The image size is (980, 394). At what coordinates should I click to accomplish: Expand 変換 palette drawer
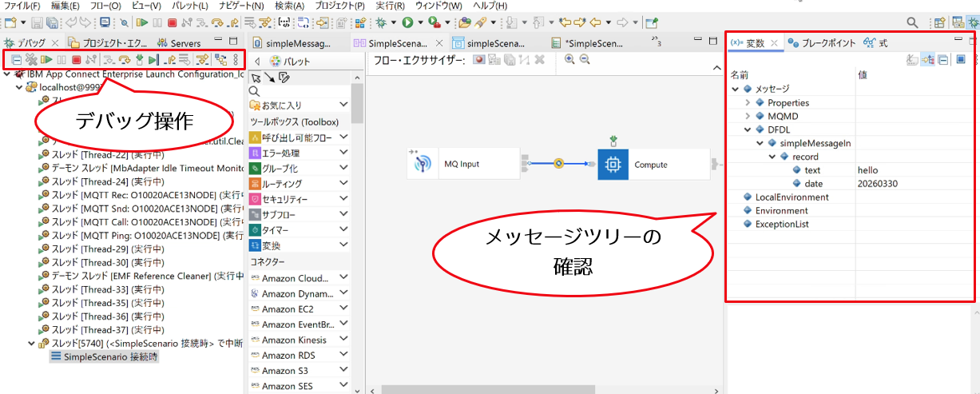click(343, 245)
